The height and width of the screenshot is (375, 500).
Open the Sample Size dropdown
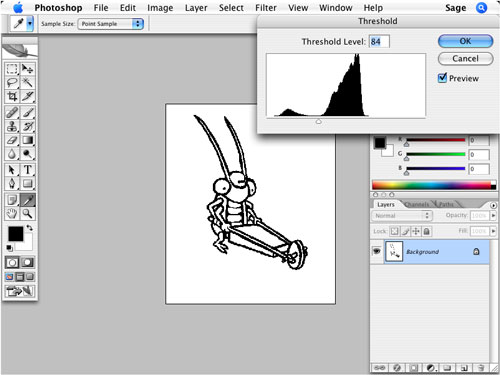[x=111, y=24]
